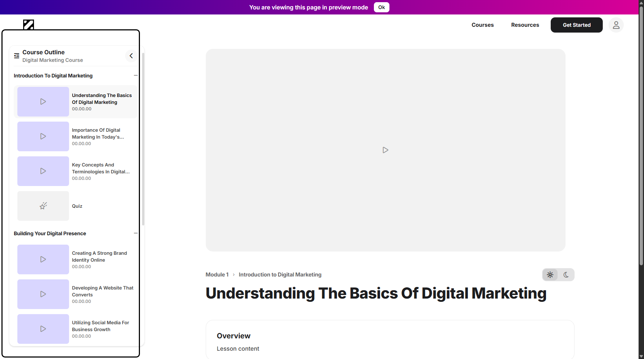Open Creating A Strong Brand Identity thumbnail
644x359 pixels.
point(43,259)
